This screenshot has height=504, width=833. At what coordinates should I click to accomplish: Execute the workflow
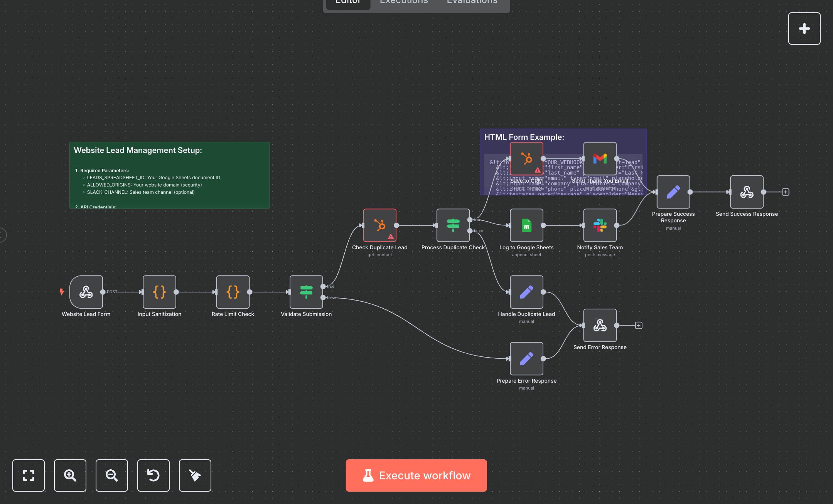416,475
